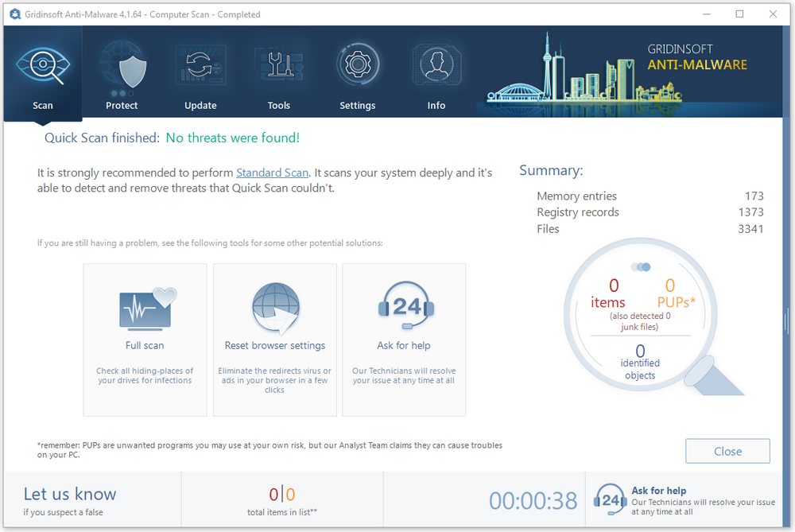Follow the Standard Scan hyperlink
Screen dimensions: 795x532
272,173
